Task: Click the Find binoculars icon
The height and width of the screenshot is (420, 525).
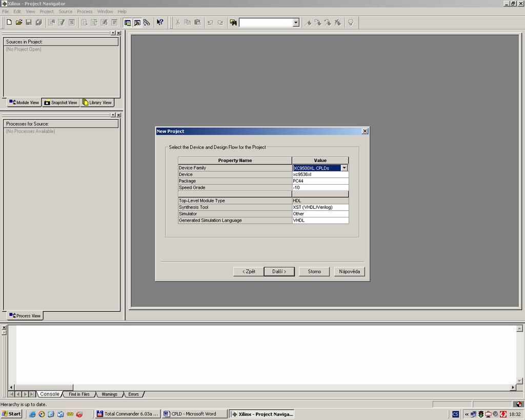Action: tap(233, 23)
